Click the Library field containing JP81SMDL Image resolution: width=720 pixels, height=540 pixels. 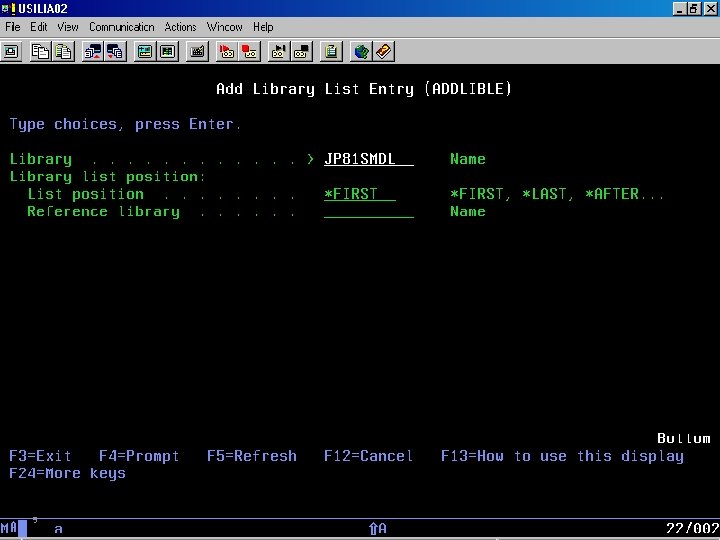(369, 159)
